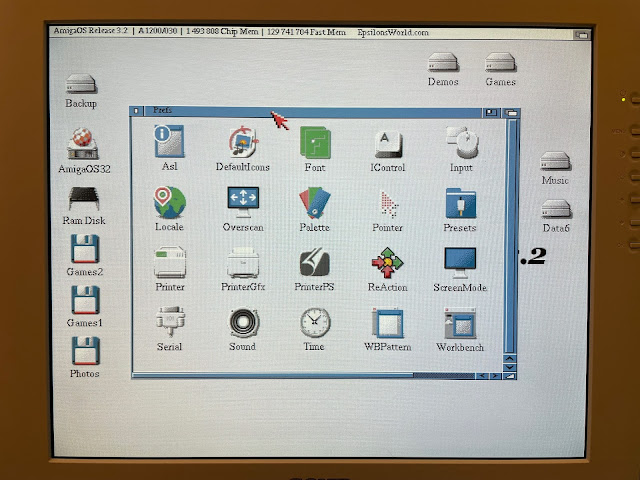The image size is (640, 480).
Task: Click the Prefs scroll down arrow
Action: point(510,367)
